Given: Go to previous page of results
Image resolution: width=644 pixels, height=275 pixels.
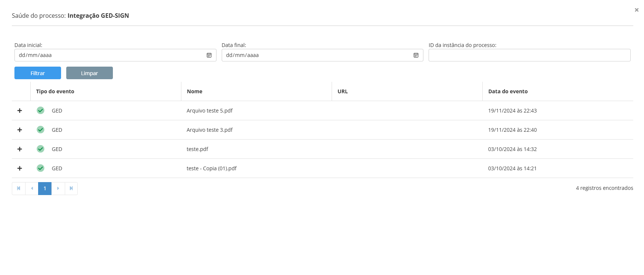Looking at the screenshot, I should pos(32,188).
